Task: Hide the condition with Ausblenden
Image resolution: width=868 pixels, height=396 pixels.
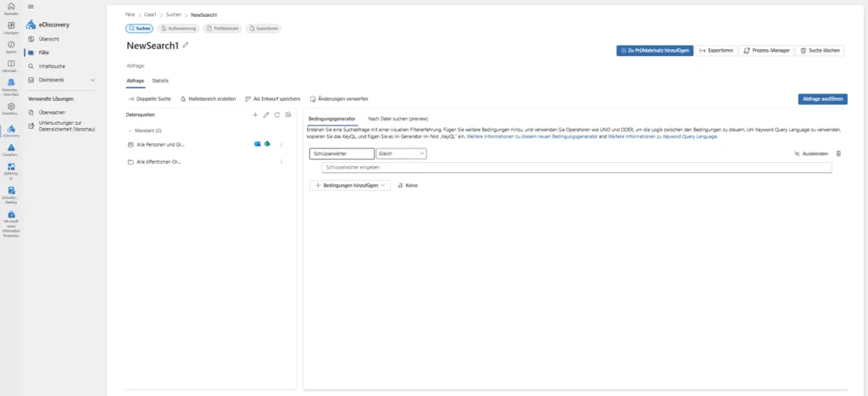Action: [x=811, y=153]
